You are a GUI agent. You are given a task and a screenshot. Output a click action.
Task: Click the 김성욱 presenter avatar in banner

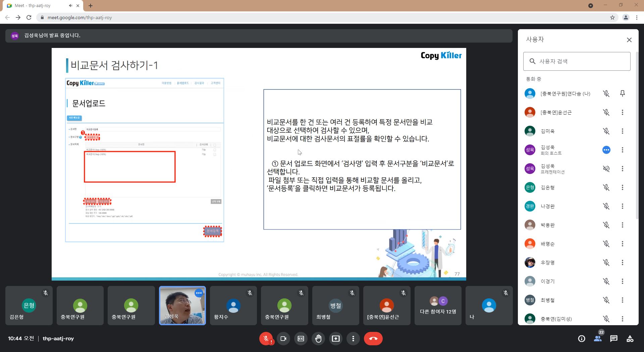(14, 36)
